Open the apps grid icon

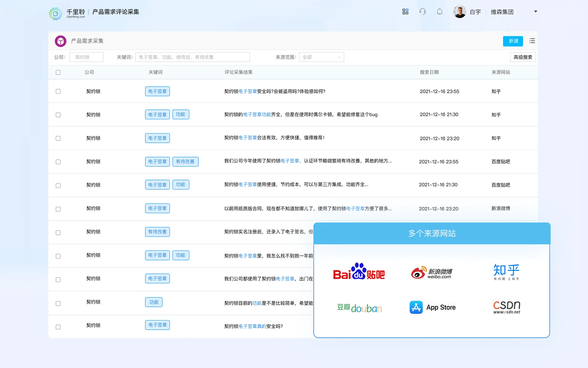pyautogui.click(x=405, y=11)
